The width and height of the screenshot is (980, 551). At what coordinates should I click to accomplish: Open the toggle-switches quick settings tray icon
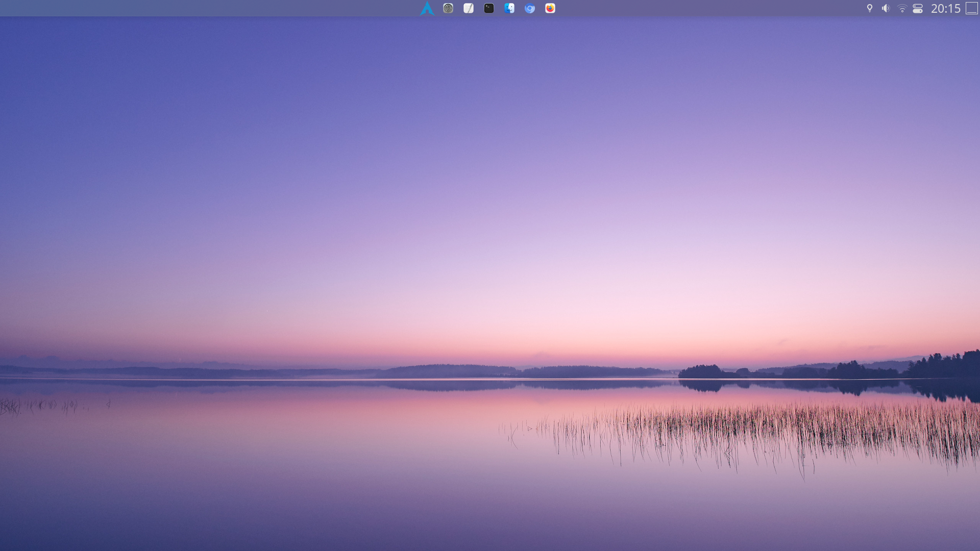pyautogui.click(x=918, y=8)
